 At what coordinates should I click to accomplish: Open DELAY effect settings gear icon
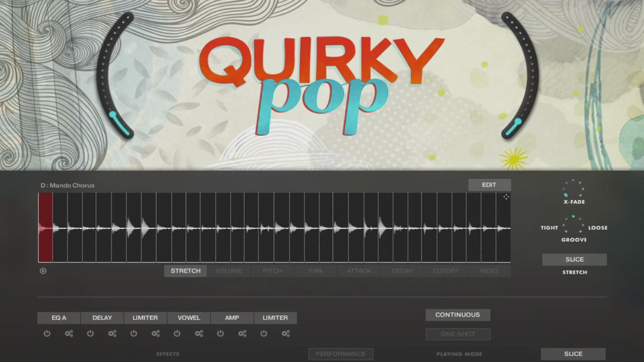[x=112, y=334]
